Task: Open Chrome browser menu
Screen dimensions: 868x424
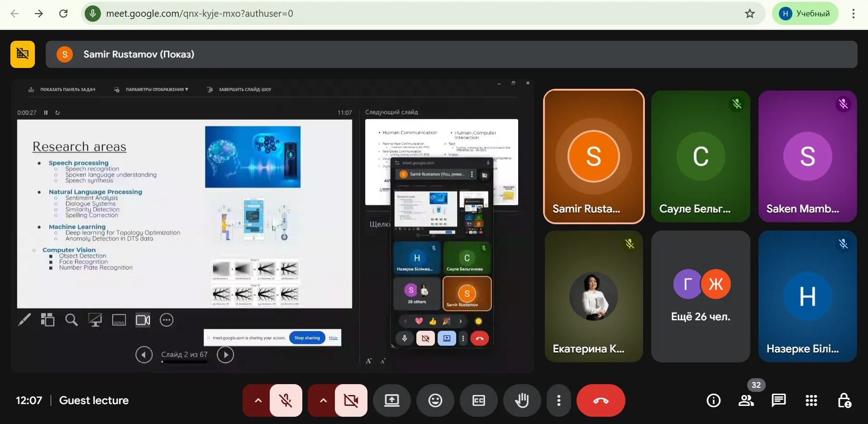Action: point(853,14)
